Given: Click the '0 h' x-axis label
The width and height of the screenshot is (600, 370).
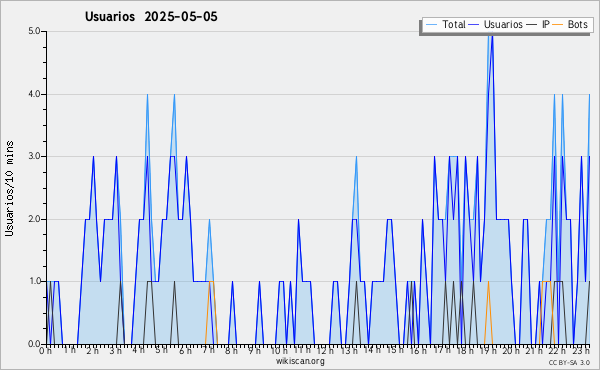Looking at the screenshot, I should (x=45, y=351).
